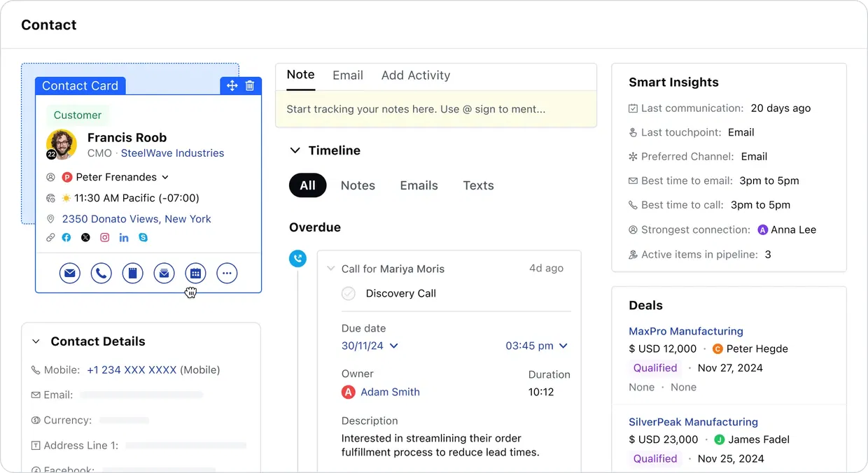868x473 pixels.
Task: Open the more options ellipsis in Contact Card
Action: tap(227, 273)
